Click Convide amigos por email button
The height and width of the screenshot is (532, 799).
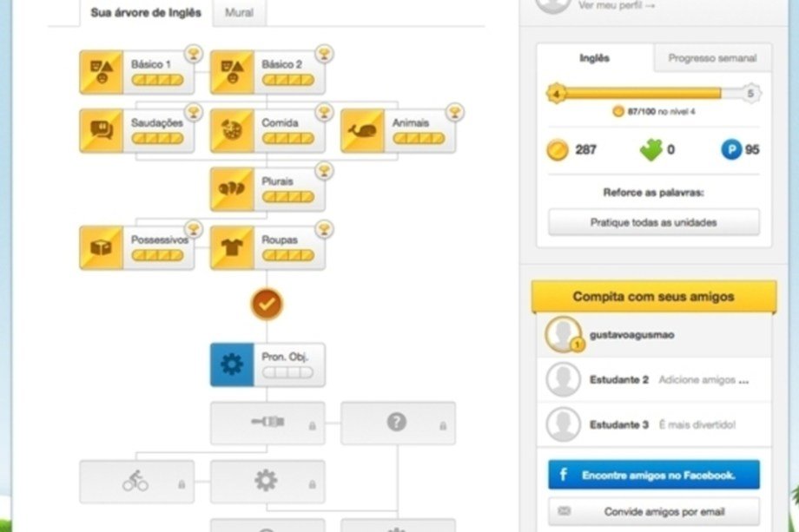tap(654, 512)
